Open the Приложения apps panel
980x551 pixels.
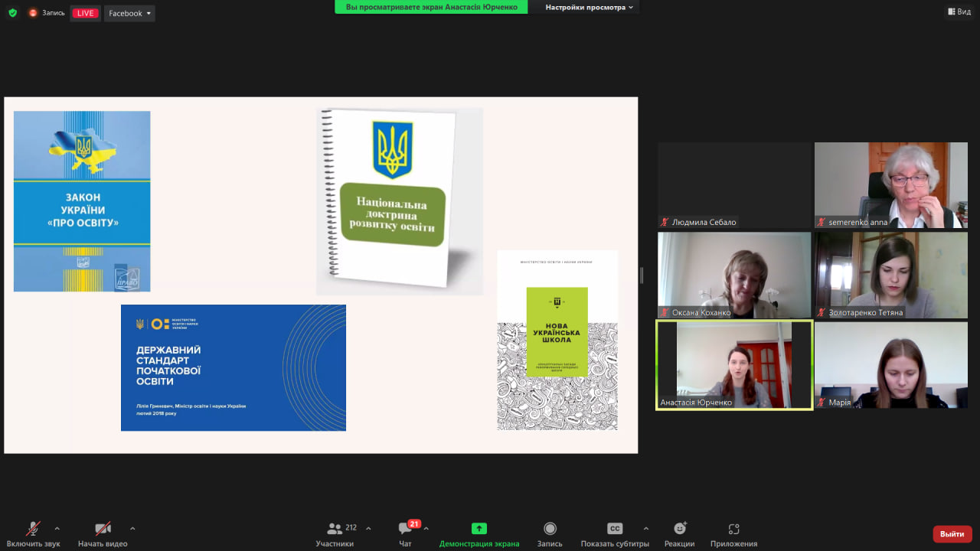coord(733,530)
